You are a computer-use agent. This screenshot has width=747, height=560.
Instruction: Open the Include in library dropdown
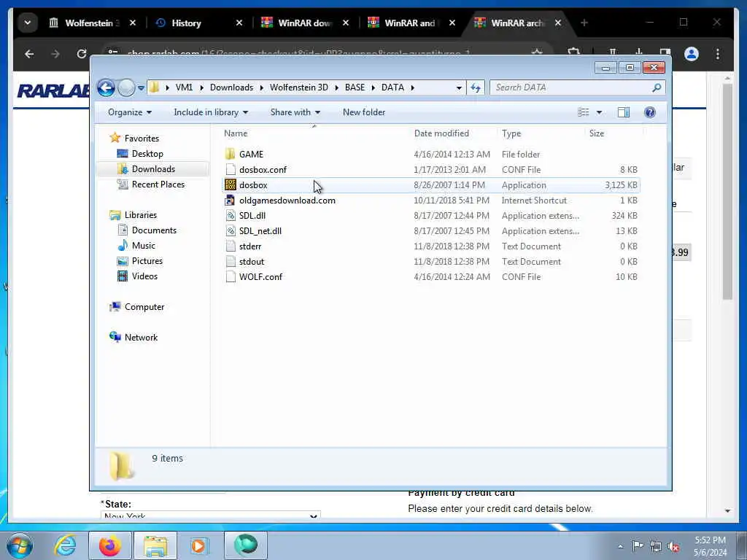211,112
